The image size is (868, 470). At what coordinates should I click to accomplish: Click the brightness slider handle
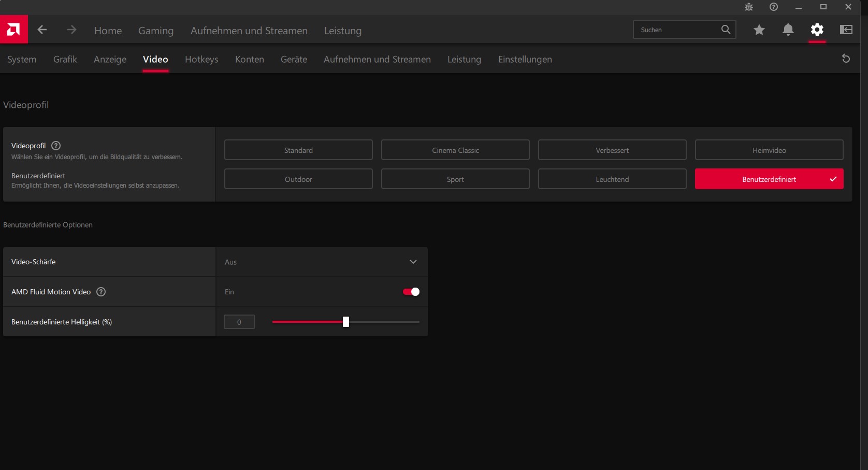point(346,322)
